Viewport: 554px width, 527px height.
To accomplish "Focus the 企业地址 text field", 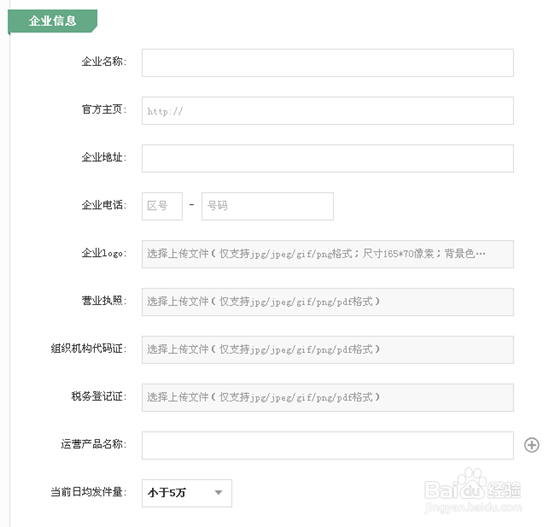I will click(328, 159).
